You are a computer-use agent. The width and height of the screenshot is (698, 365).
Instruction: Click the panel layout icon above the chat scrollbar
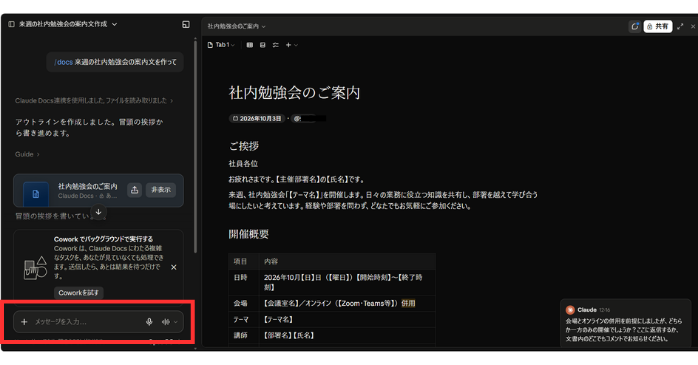pos(186,24)
